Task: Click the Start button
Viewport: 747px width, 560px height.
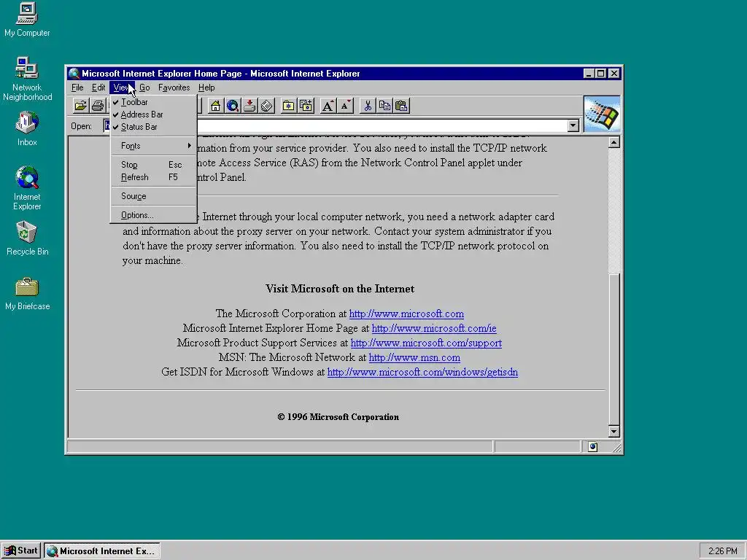Action: coord(20,551)
